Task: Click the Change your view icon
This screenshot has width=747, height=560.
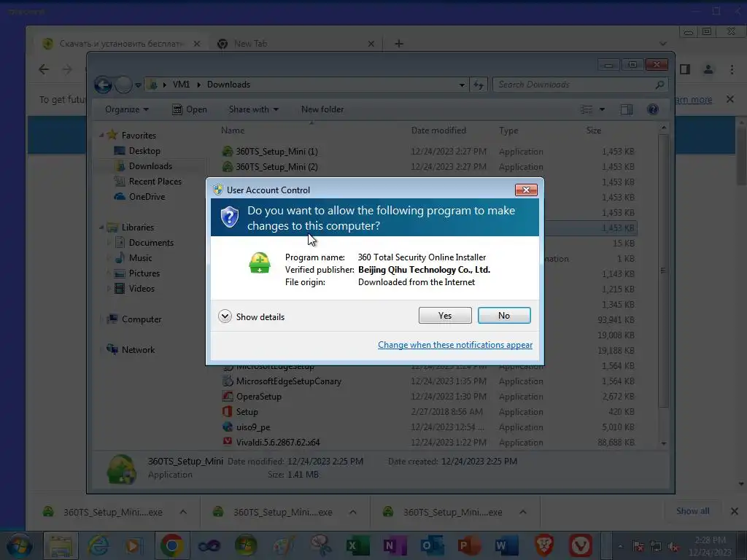Action: click(587, 109)
